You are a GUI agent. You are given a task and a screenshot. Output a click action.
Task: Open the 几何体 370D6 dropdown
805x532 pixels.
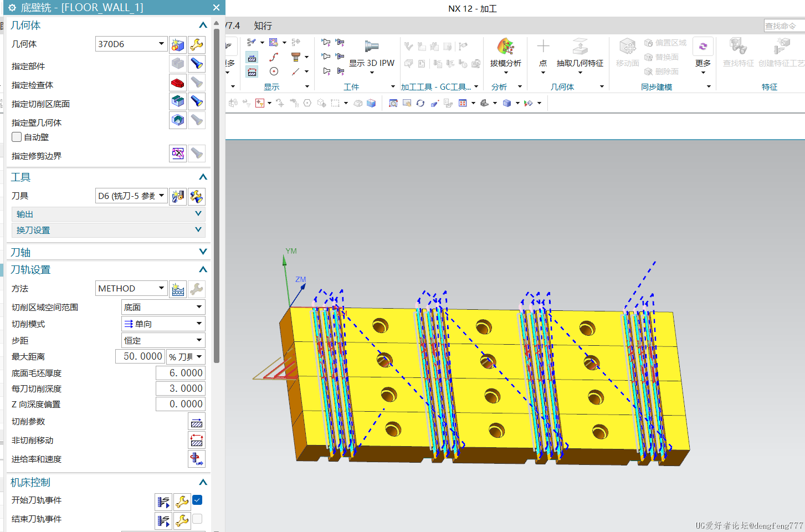click(131, 44)
